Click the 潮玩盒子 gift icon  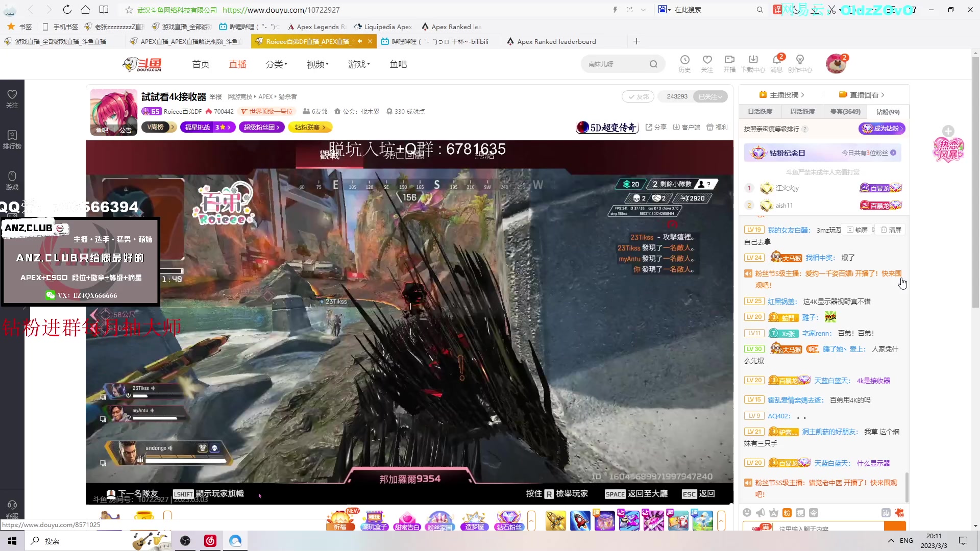coord(374,520)
